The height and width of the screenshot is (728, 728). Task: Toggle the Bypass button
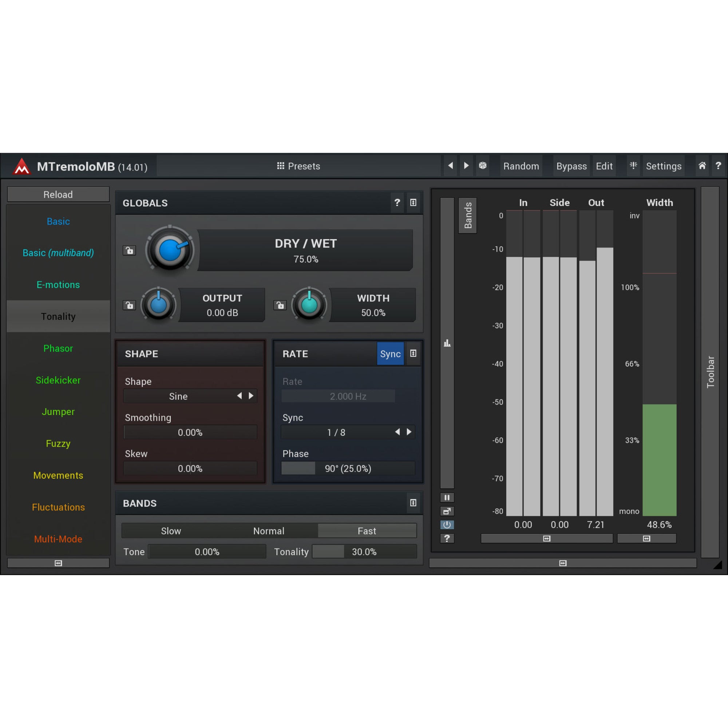coord(571,166)
